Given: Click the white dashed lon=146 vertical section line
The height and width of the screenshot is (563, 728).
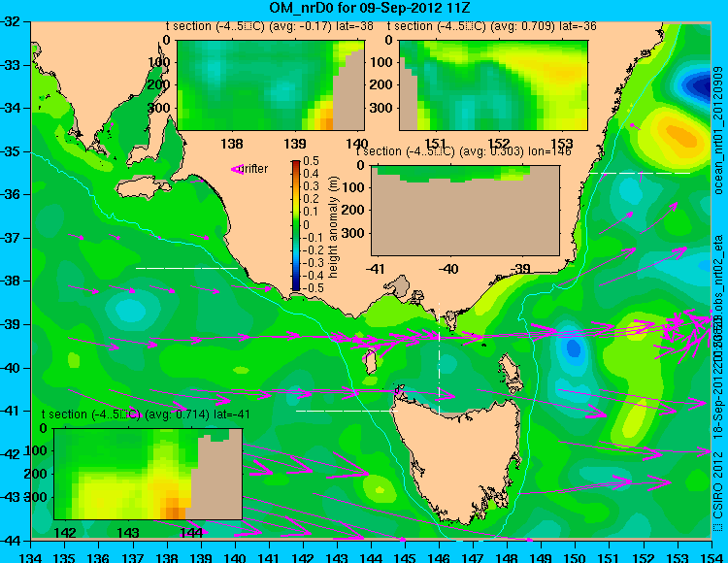Looking at the screenshot, I should coord(439,358).
